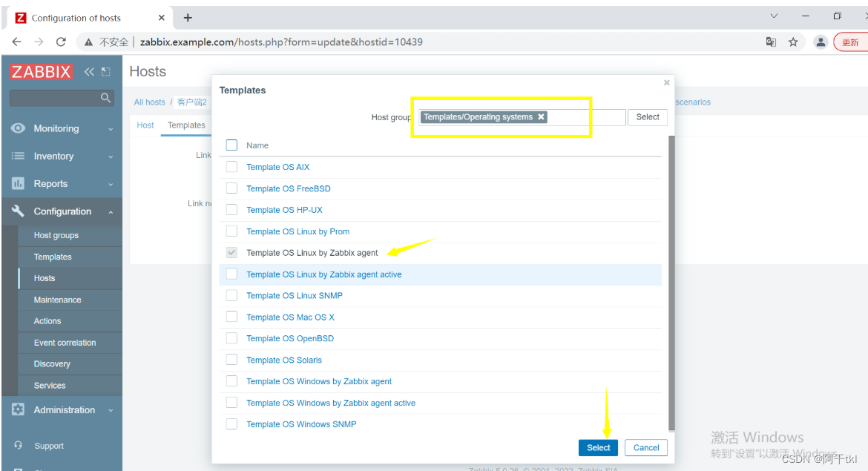Expand the Reports menu chevron
This screenshot has width=868, height=471.
click(x=111, y=184)
